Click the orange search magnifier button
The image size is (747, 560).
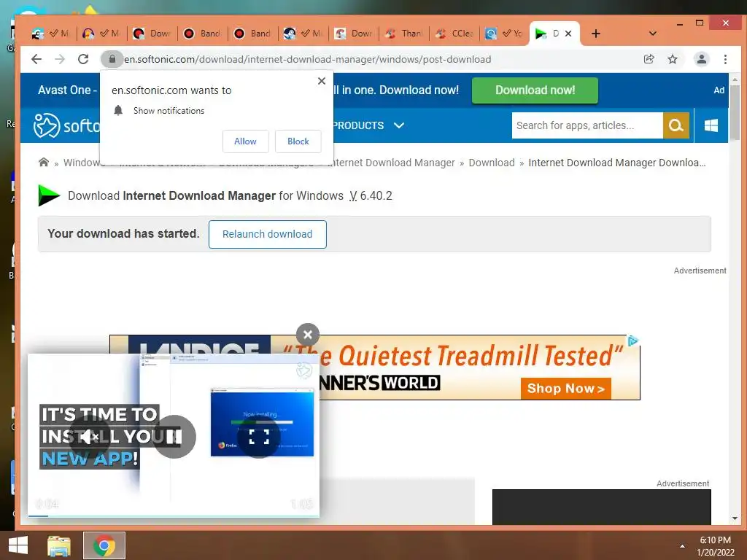[x=676, y=125]
